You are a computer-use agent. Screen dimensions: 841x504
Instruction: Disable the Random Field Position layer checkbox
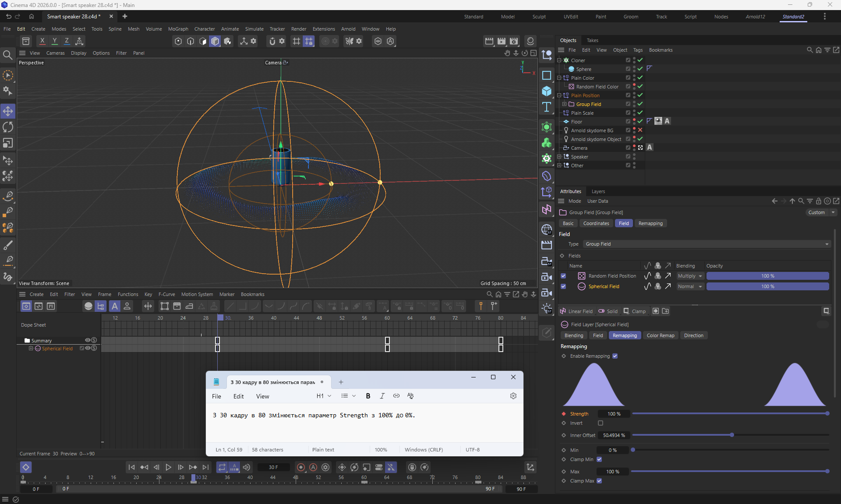tap(563, 276)
